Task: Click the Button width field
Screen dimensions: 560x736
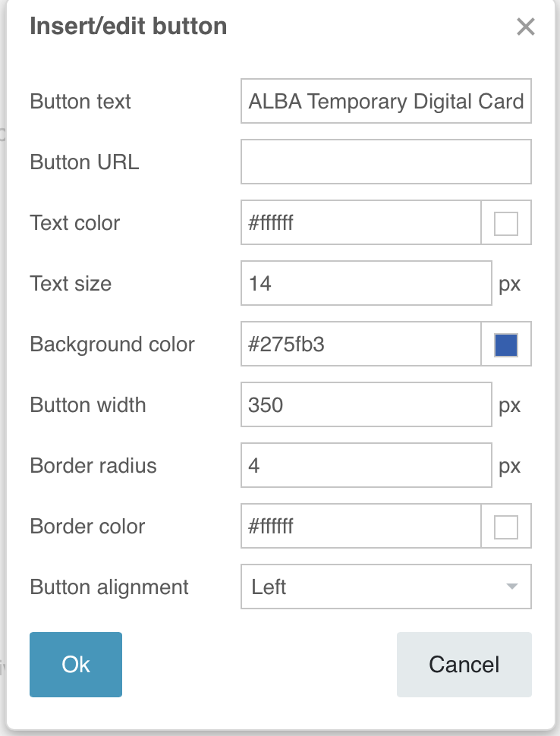Action: click(x=366, y=404)
